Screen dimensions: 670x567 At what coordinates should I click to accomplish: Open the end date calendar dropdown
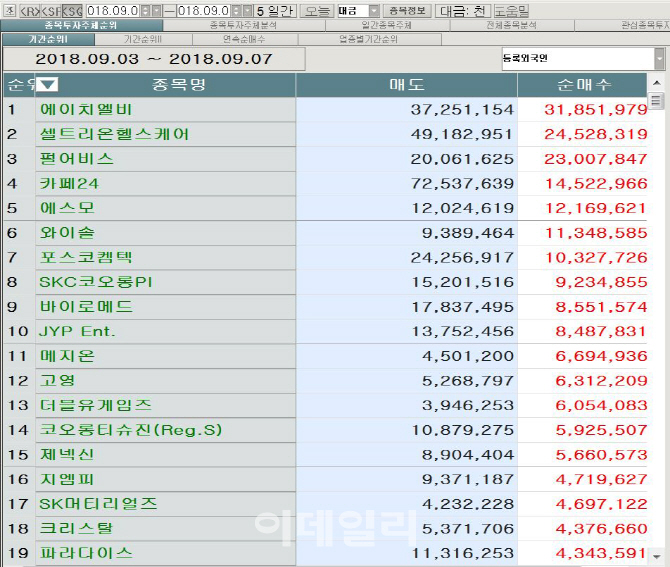pos(248,11)
